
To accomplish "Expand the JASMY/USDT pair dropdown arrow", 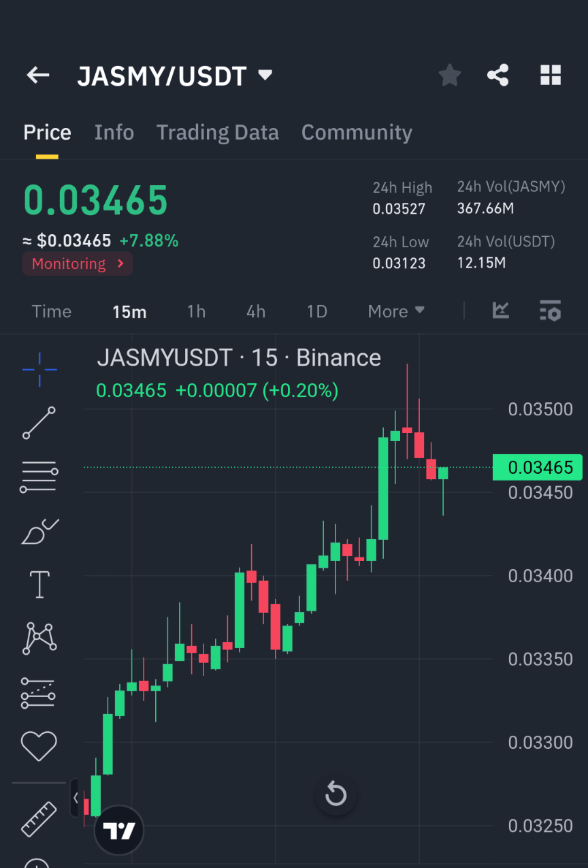I will click(265, 75).
